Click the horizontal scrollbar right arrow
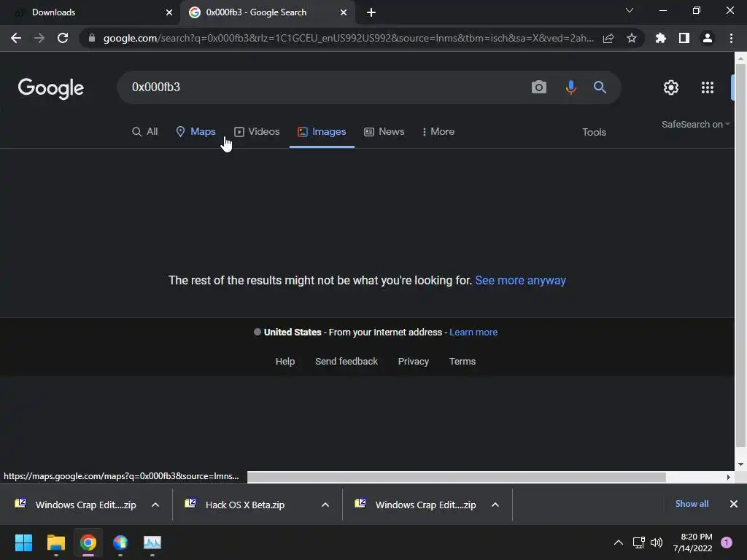The image size is (747, 560). click(729, 477)
